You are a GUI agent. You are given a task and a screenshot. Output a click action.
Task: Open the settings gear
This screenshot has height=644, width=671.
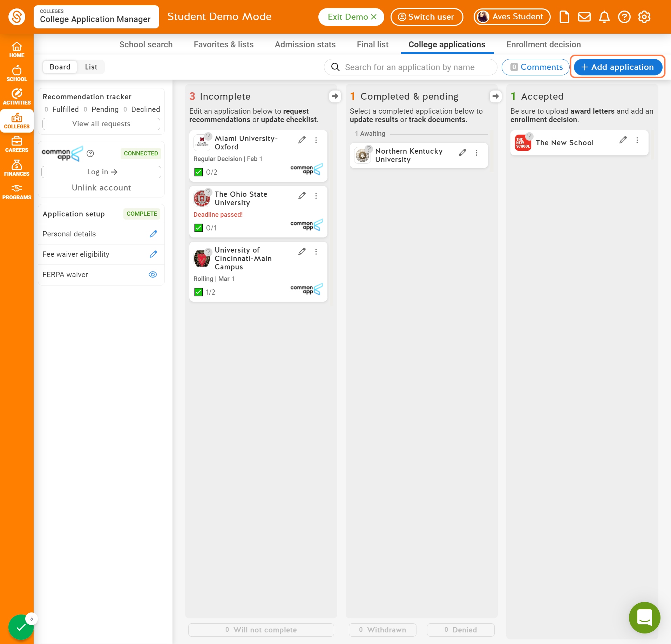point(644,17)
